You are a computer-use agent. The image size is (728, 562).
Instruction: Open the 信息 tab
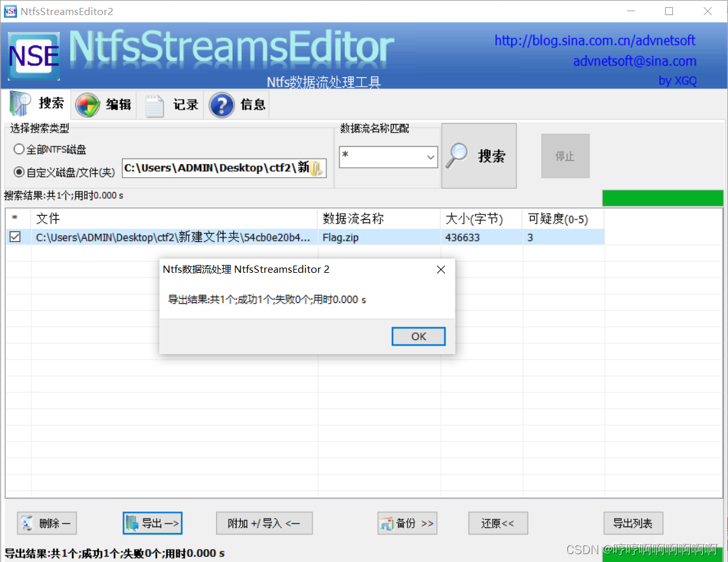click(238, 104)
